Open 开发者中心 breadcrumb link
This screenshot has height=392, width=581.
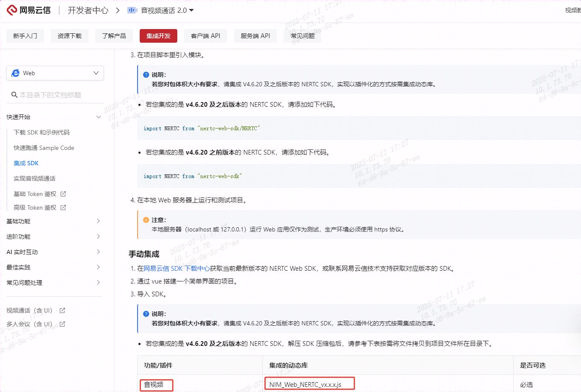88,10
